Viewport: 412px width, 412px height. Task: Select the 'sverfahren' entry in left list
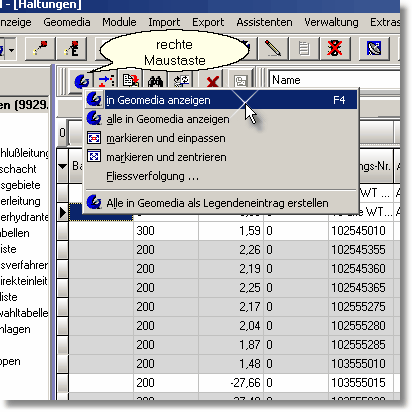pos(24,265)
